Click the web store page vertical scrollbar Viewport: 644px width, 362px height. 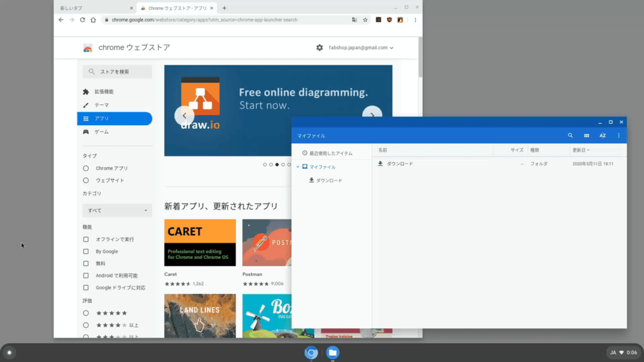(x=420, y=57)
